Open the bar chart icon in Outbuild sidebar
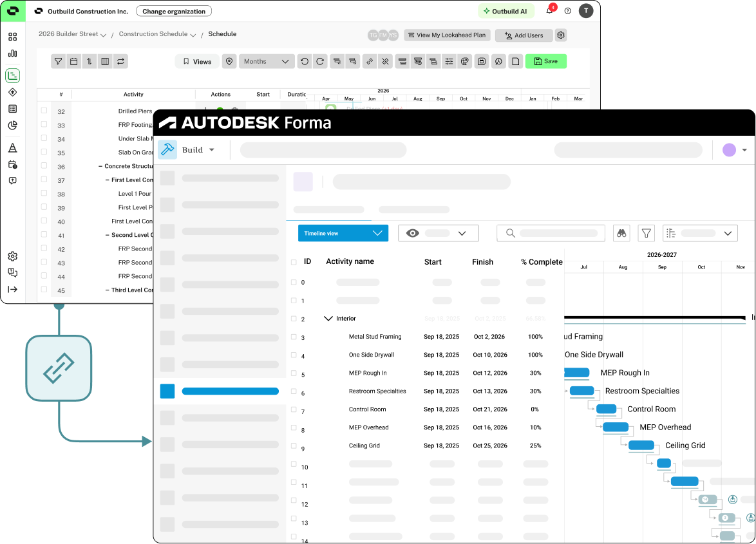 [13, 53]
